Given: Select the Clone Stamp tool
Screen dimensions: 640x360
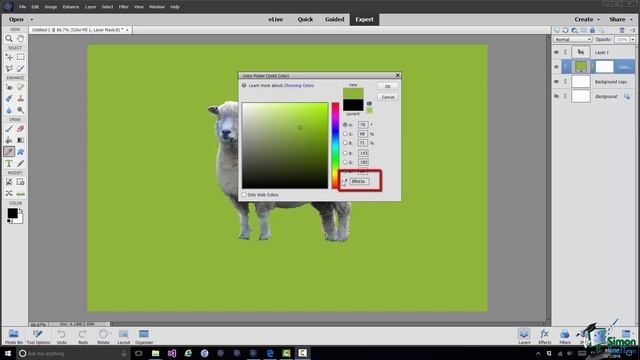Looking at the screenshot, I should [x=20, y=98].
